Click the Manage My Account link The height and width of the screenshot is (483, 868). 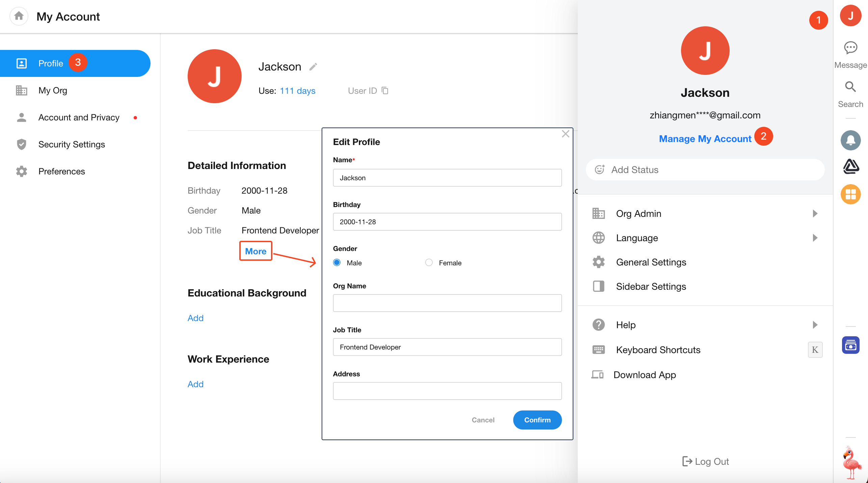705,139
